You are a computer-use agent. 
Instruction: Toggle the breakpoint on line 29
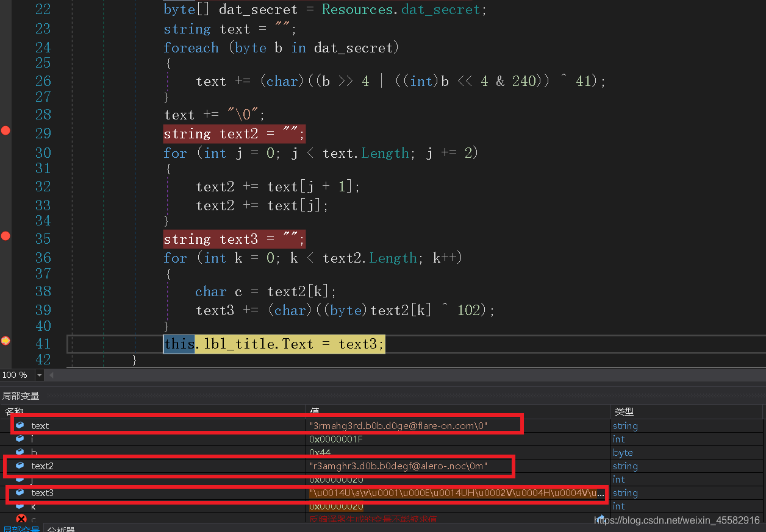[5, 130]
